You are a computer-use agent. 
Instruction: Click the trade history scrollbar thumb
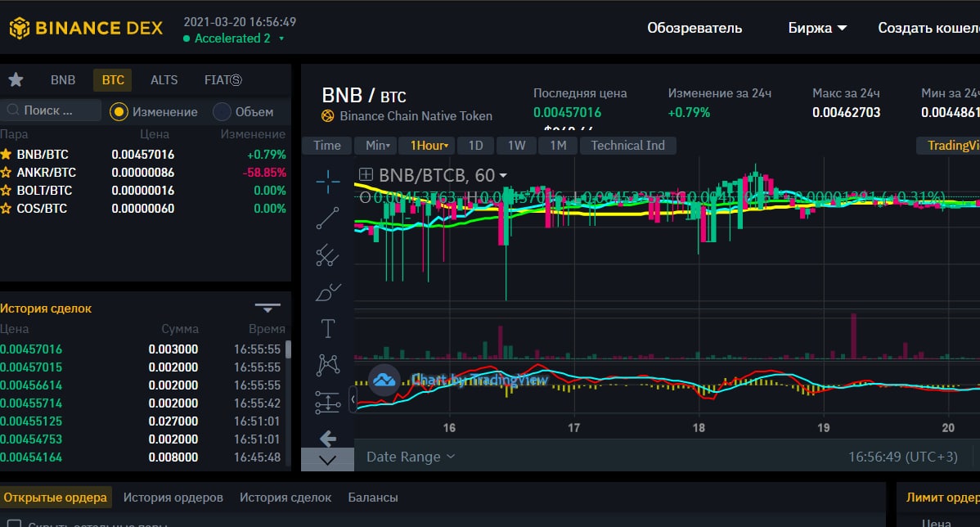(288, 349)
